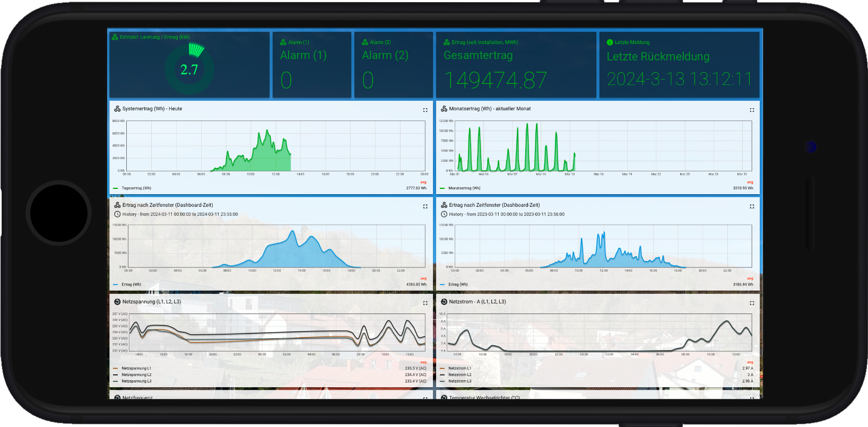Viewport: 868px width, 427px height.
Task: Click History range text for 2024-03-11
Action: click(180, 214)
